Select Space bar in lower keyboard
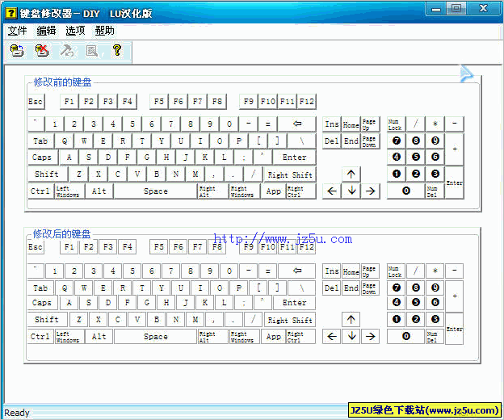 pos(156,337)
